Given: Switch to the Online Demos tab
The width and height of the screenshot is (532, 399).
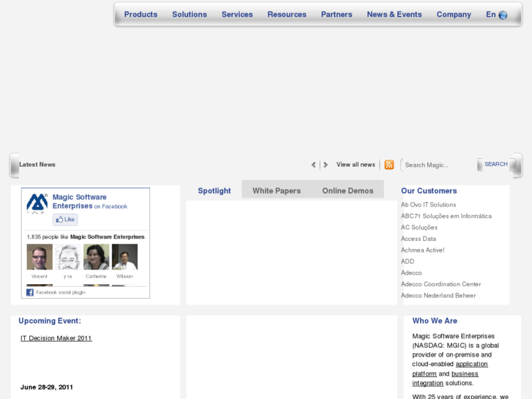Looking at the screenshot, I should [x=348, y=191].
